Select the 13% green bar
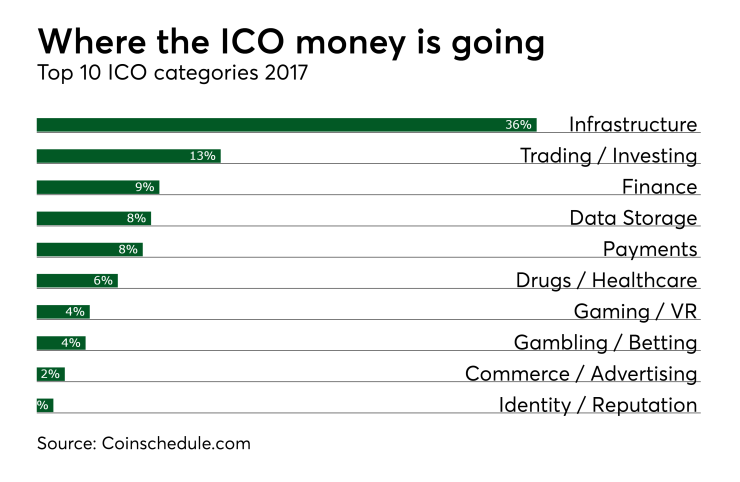This screenshot has height=482, width=740. coord(128,156)
